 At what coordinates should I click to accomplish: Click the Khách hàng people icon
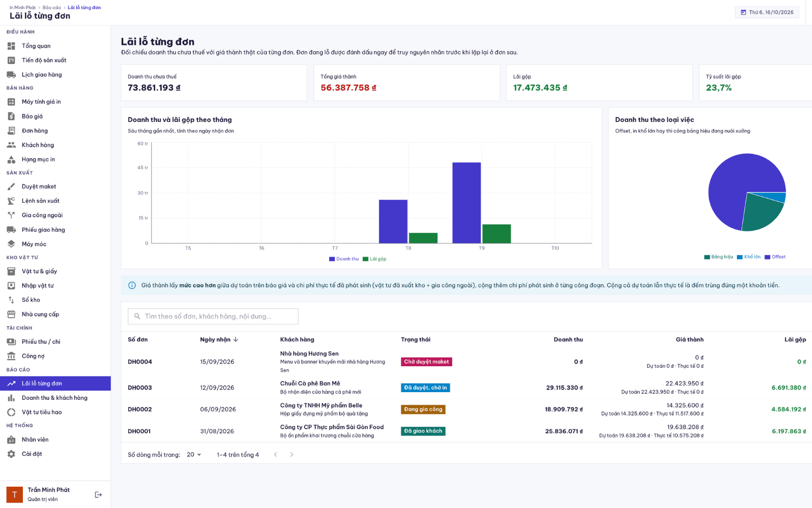tap(11, 145)
